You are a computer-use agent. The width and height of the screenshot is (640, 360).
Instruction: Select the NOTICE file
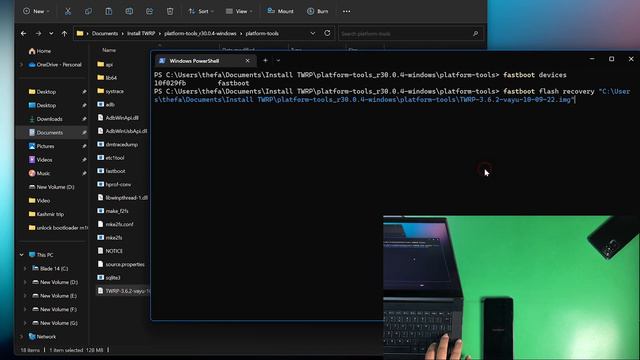coord(113,251)
